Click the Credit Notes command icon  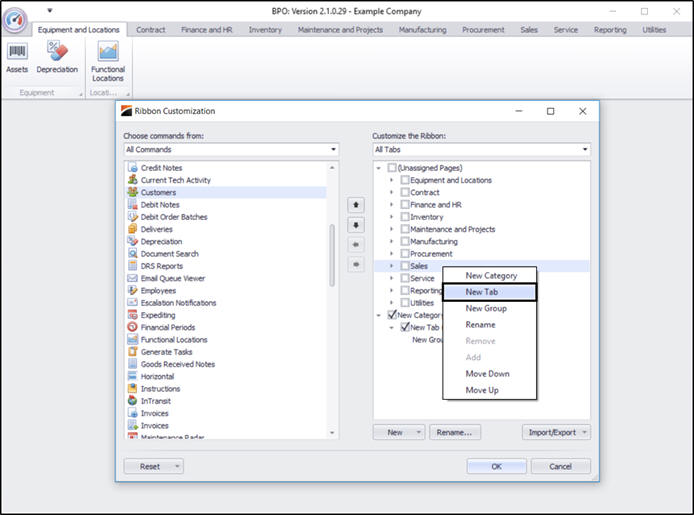pyautogui.click(x=132, y=168)
